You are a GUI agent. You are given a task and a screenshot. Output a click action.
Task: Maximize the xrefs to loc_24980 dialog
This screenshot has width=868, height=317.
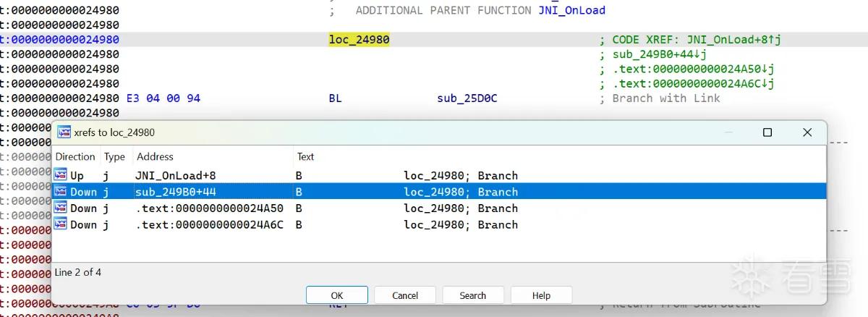(767, 132)
